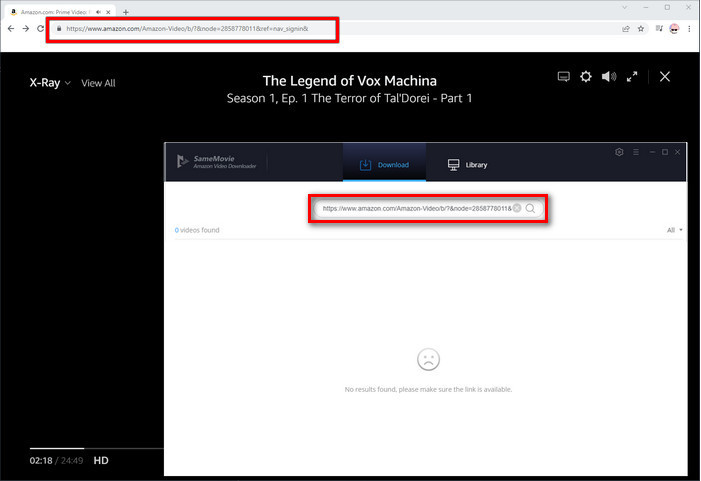This screenshot has height=481, width=701.
Task: Click the "No results found" message
Action: tap(428, 389)
